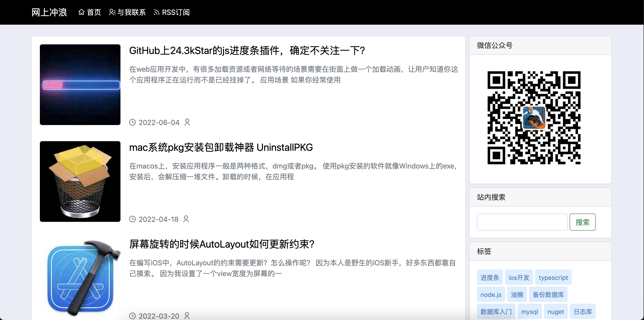Click author icon after 2022-04-18 date
This screenshot has height=320, width=644.
(x=186, y=219)
